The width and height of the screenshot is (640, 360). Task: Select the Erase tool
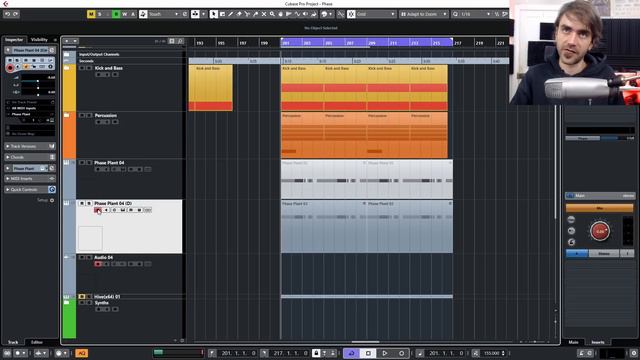(x=239, y=14)
